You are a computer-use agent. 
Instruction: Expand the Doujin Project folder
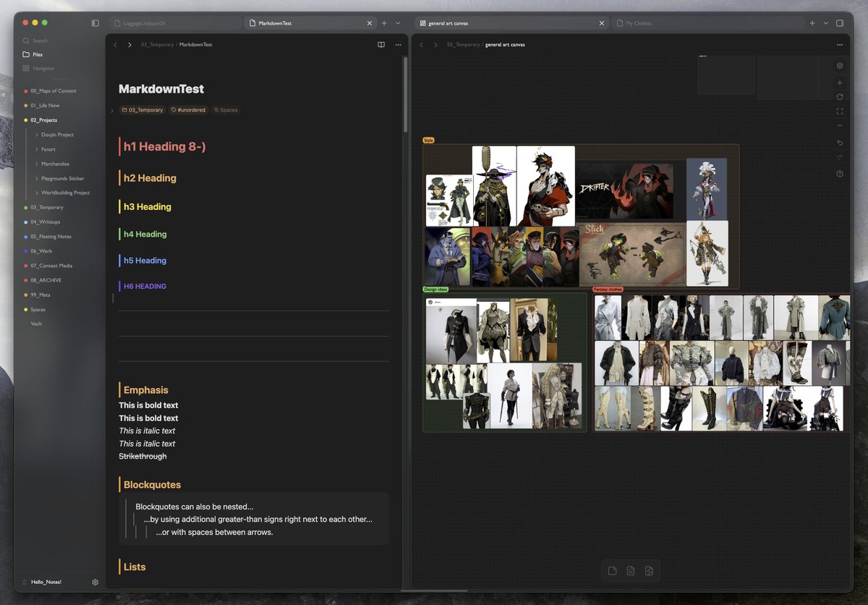click(36, 135)
